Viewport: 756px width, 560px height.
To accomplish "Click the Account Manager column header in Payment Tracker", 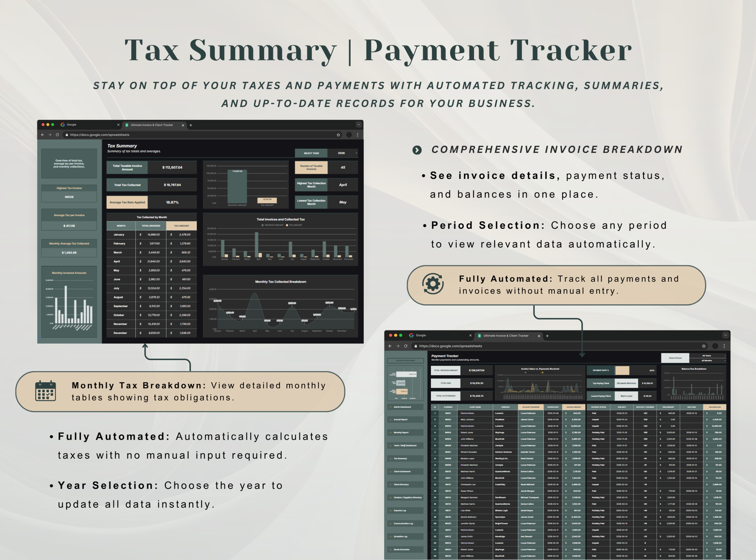I will 532,407.
